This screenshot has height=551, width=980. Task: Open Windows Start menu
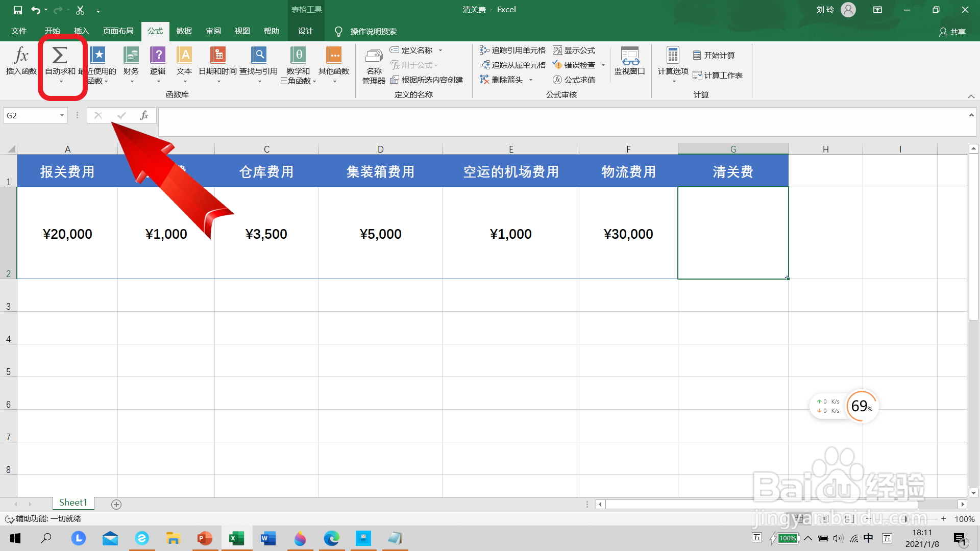(15, 538)
